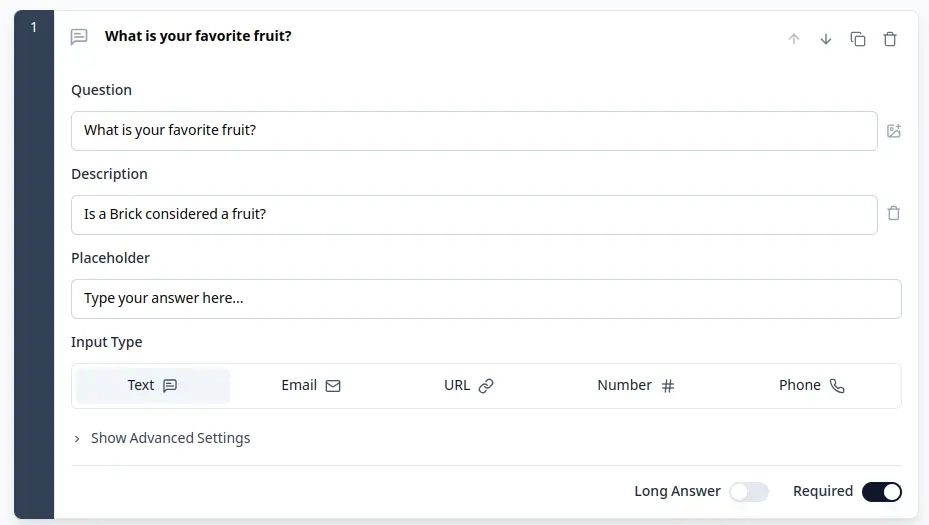
Task: Remove description using trash icon
Action: pyautogui.click(x=894, y=214)
